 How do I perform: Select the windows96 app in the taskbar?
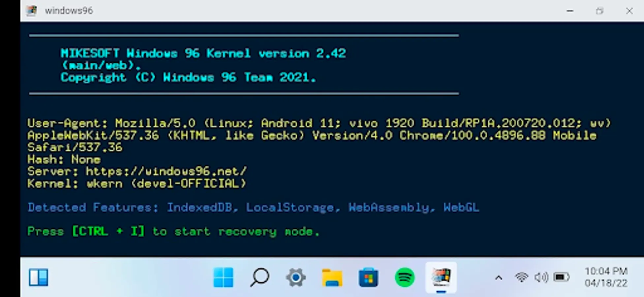coord(441,278)
